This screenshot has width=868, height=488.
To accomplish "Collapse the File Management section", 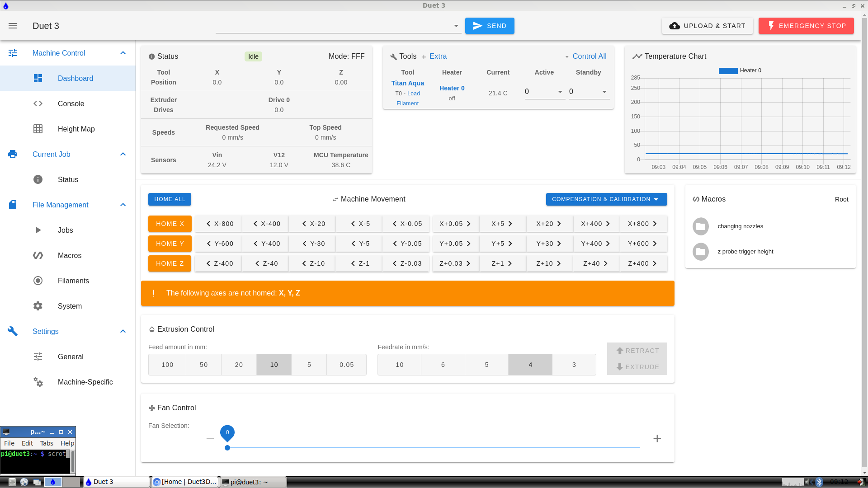I will click(123, 205).
